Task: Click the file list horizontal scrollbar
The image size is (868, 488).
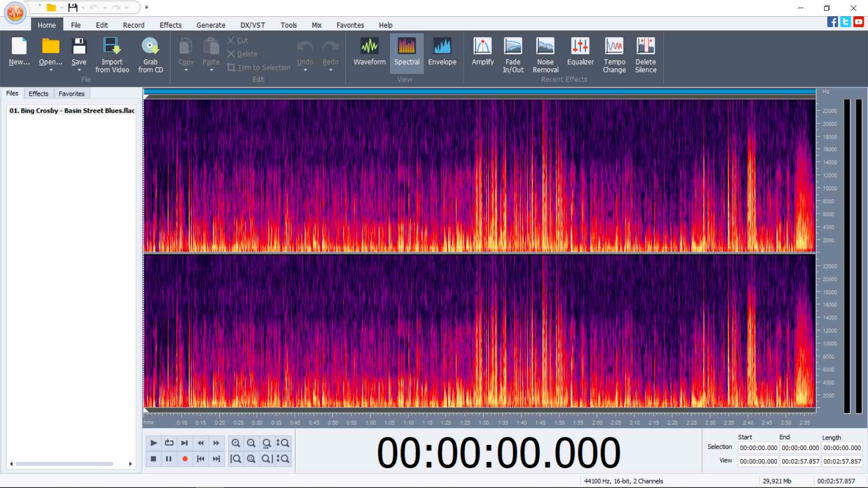Action: click(64, 464)
